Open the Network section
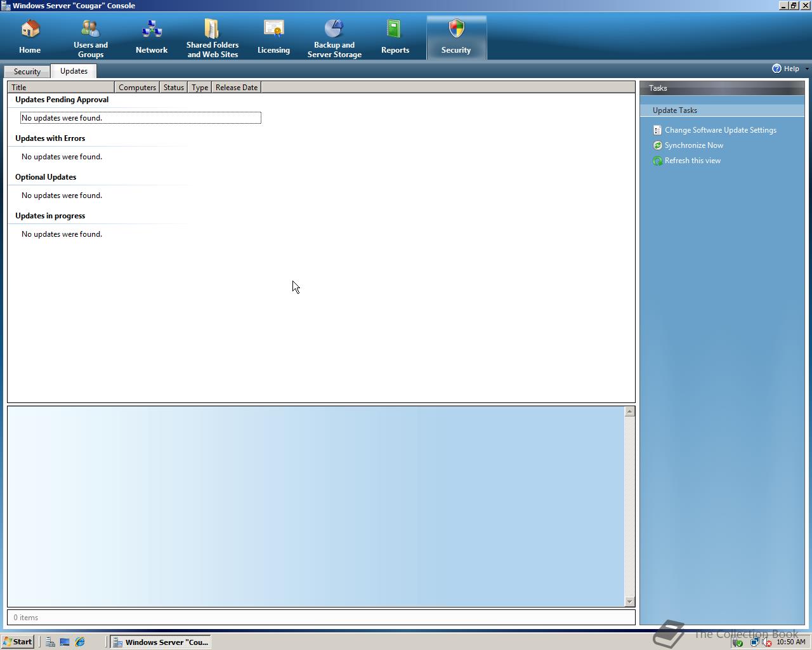Screen dimensions: 812x650 (x=152, y=38)
